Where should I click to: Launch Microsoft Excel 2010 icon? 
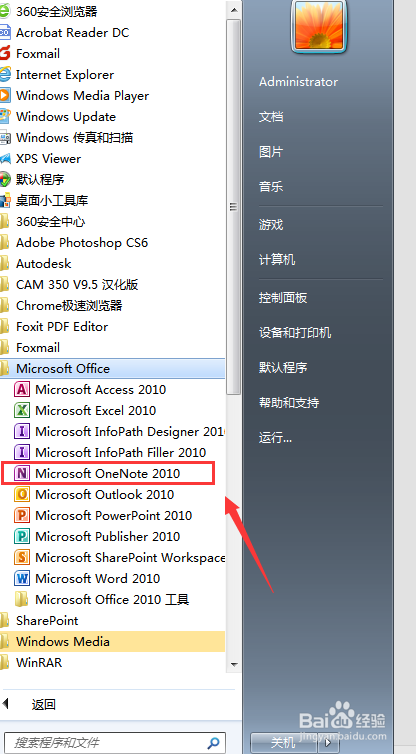(x=21, y=410)
